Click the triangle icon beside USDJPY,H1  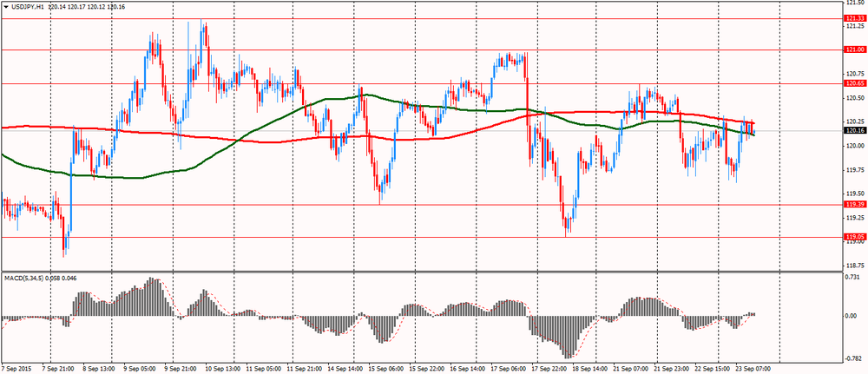tap(5, 9)
